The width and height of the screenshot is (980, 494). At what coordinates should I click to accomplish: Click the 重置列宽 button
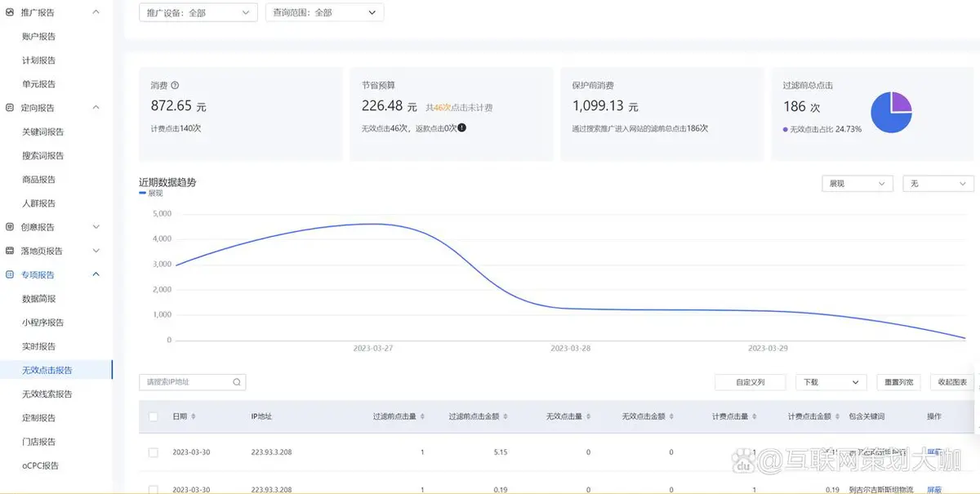[x=898, y=382]
